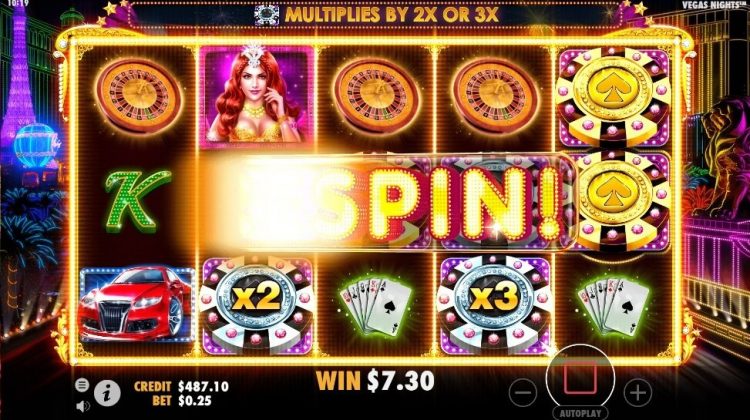Mute the game sound speaker icon
The width and height of the screenshot is (750, 420).
(82, 406)
